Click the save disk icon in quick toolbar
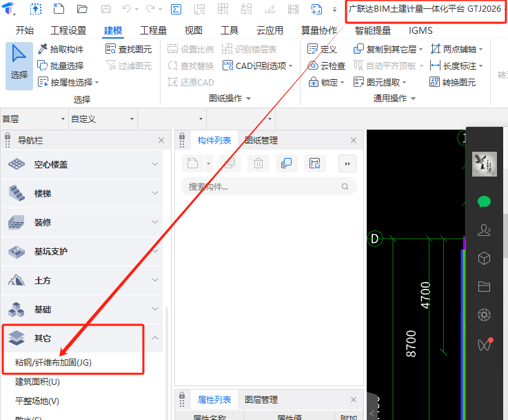The height and width of the screenshot is (420, 508). [106, 9]
